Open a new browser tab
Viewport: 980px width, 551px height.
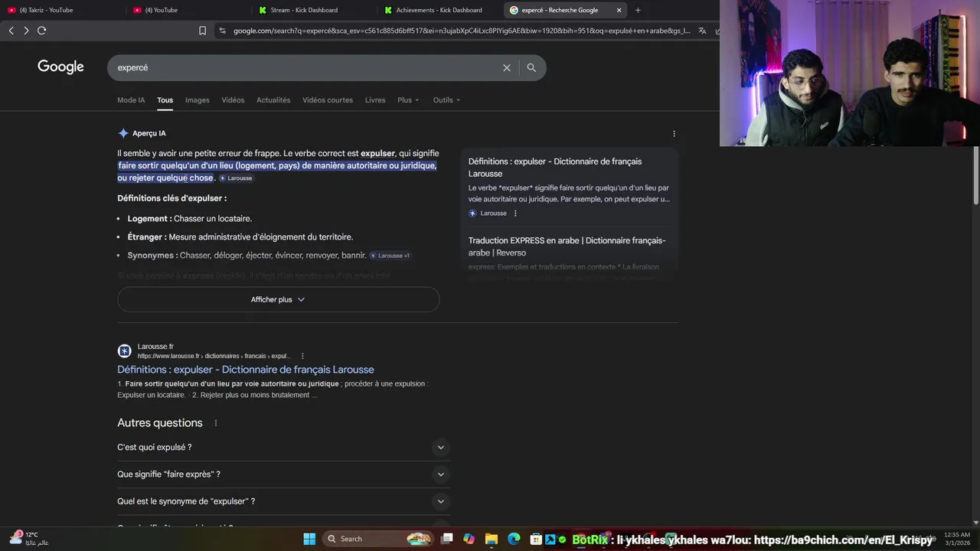(638, 10)
